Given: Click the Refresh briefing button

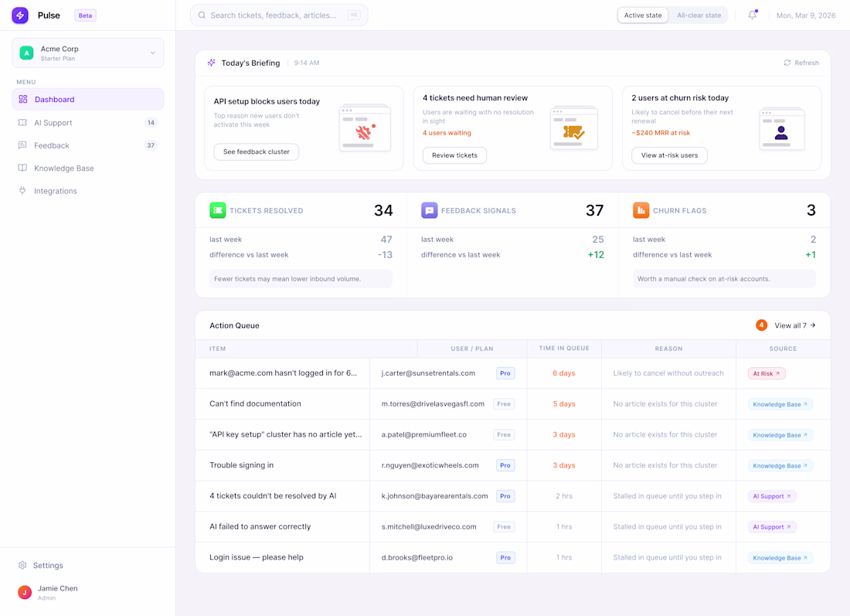Looking at the screenshot, I should (x=801, y=63).
